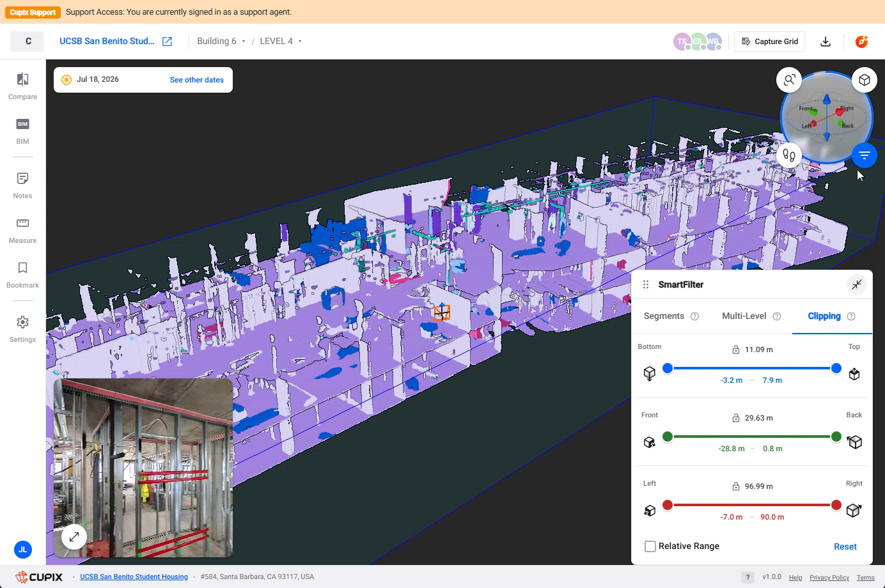This screenshot has width=885, height=588.
Task: Open the Help link in footer
Action: pos(795,578)
